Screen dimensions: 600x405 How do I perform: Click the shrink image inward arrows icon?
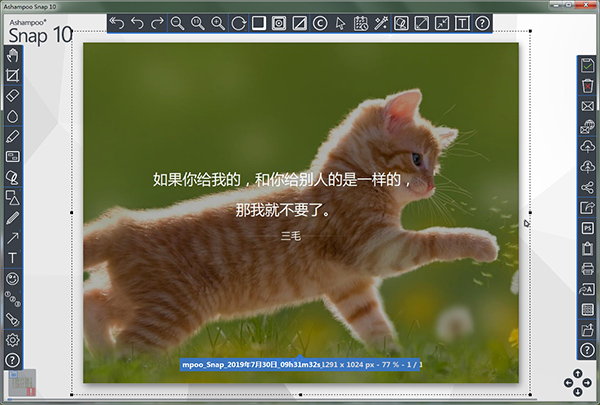(442, 23)
